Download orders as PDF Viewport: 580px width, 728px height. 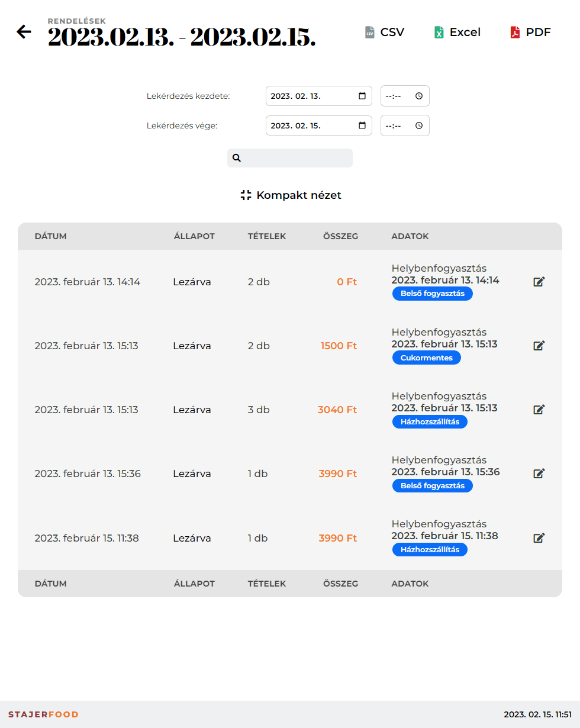point(531,32)
